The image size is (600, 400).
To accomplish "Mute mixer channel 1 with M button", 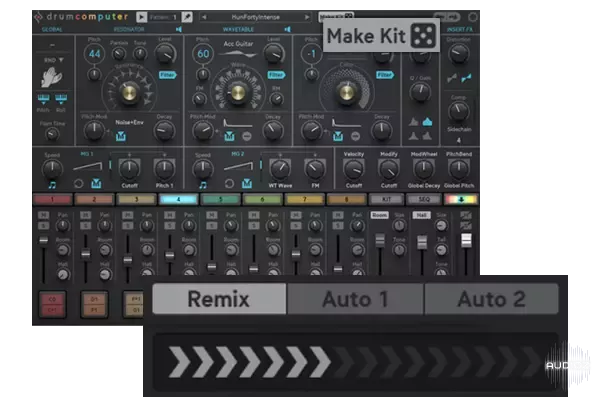I will [x=43, y=216].
